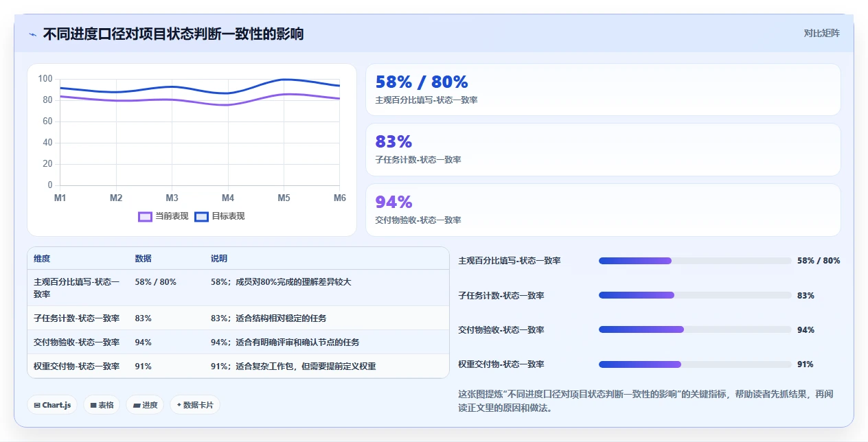
Task: Click the 维度 column header
Action: [x=42, y=259]
